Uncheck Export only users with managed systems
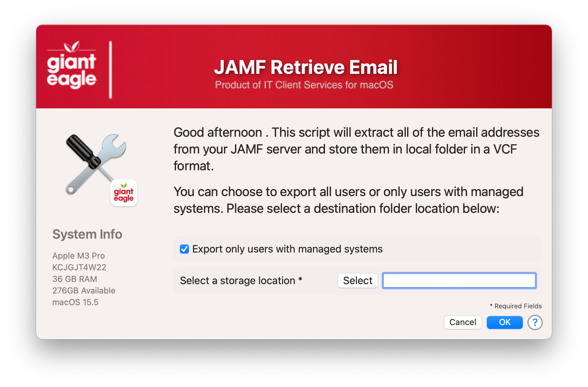Screen dimensions: 588x387 [184, 249]
